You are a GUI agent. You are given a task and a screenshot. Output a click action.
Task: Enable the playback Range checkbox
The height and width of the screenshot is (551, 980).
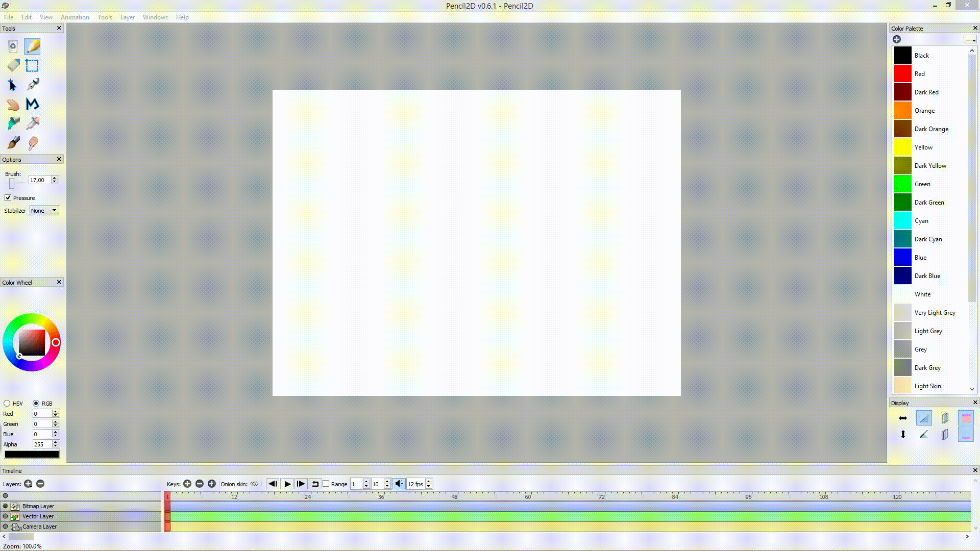pyautogui.click(x=326, y=483)
